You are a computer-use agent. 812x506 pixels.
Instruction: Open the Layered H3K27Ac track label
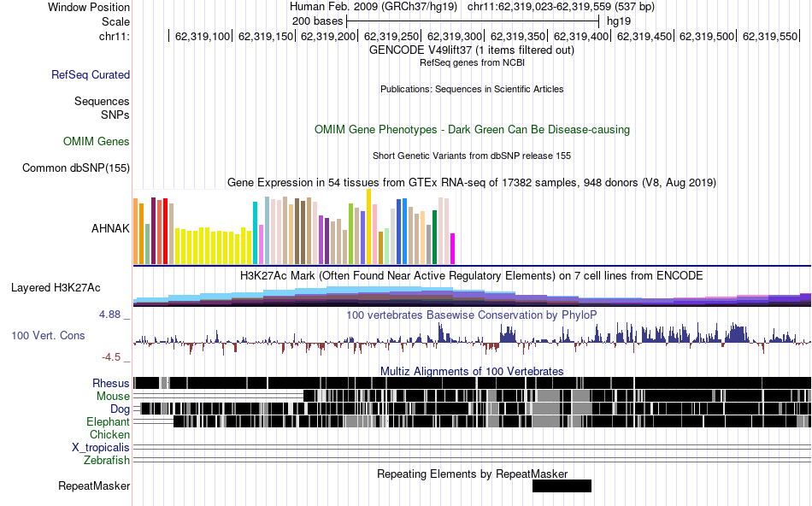tap(56, 287)
